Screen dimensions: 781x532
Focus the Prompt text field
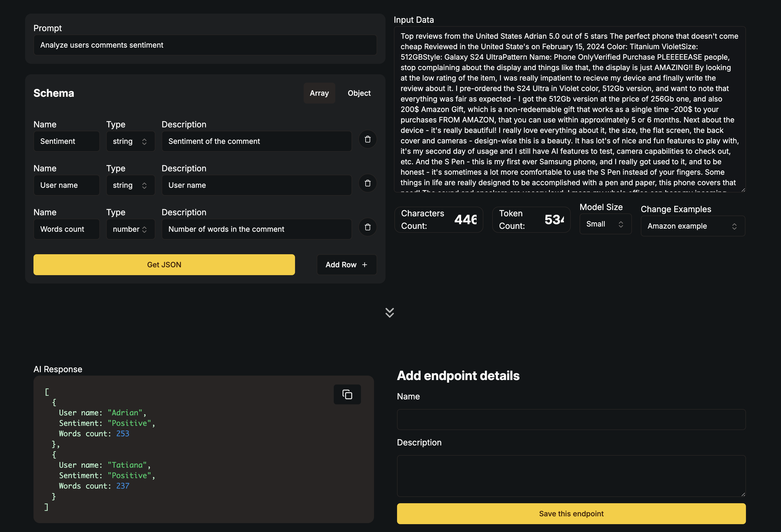click(205, 45)
